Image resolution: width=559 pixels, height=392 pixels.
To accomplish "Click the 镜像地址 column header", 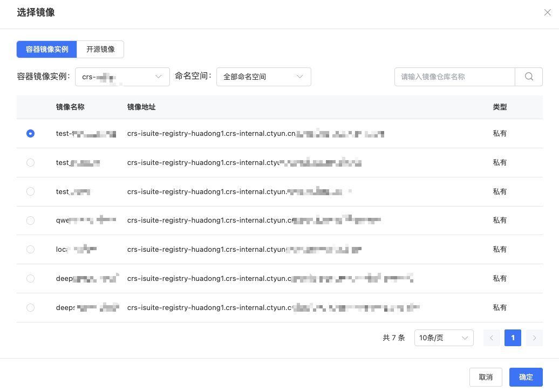I will (x=141, y=107).
